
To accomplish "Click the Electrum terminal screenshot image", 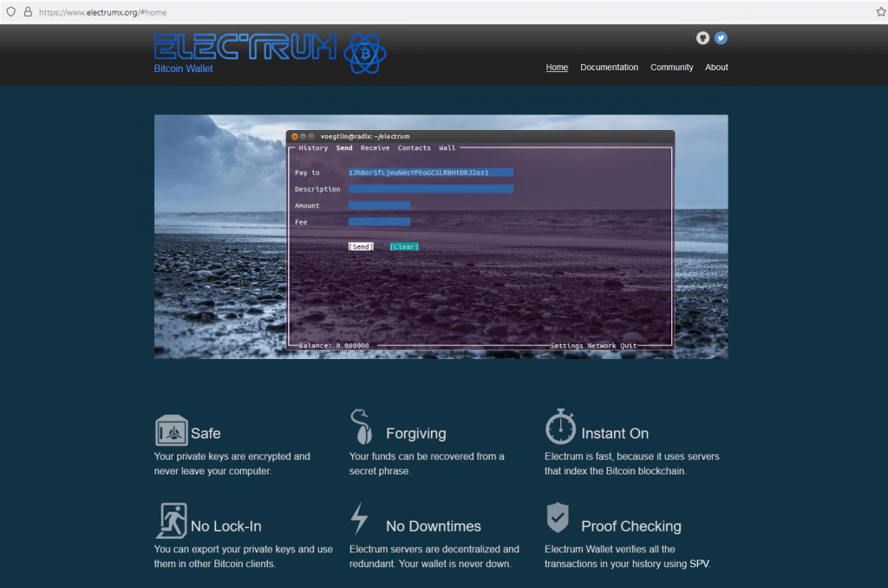I will (441, 237).
